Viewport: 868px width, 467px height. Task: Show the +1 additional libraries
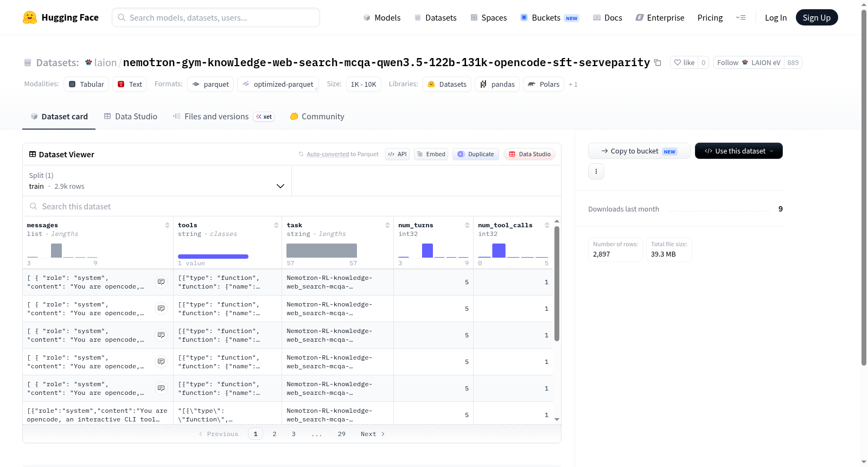573,84
